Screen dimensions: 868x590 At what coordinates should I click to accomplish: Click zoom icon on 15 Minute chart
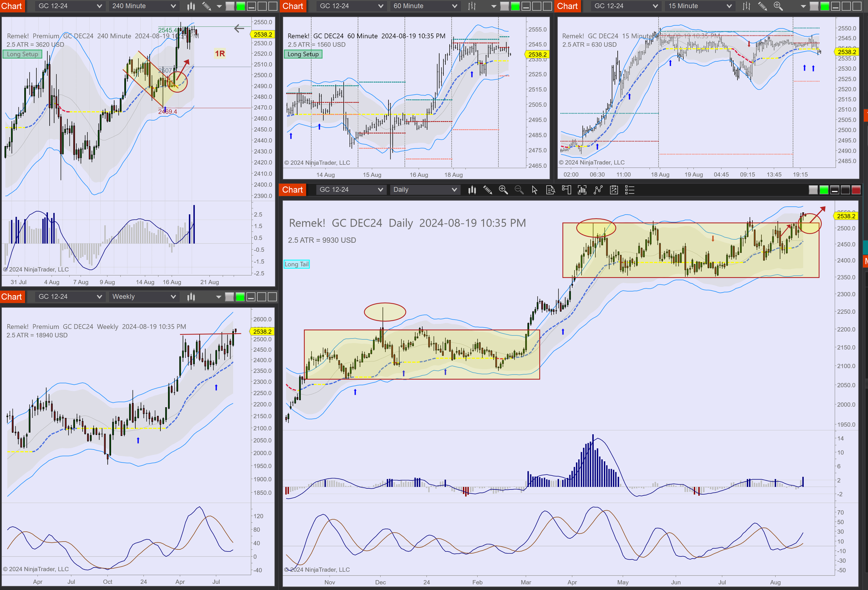point(778,6)
